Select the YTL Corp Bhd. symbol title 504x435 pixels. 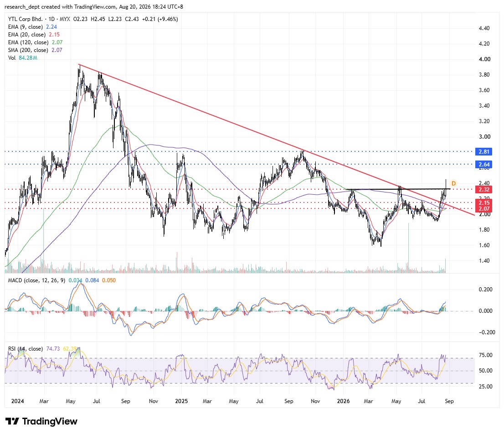click(x=25, y=19)
